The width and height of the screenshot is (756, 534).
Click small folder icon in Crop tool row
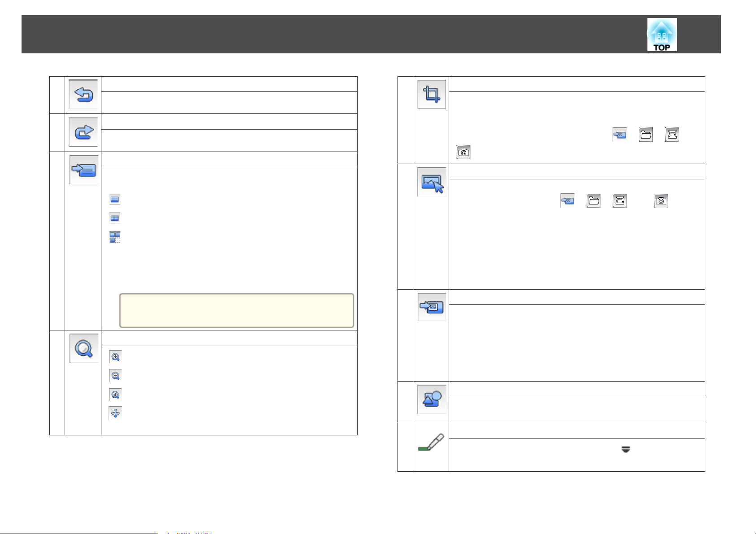point(646,135)
